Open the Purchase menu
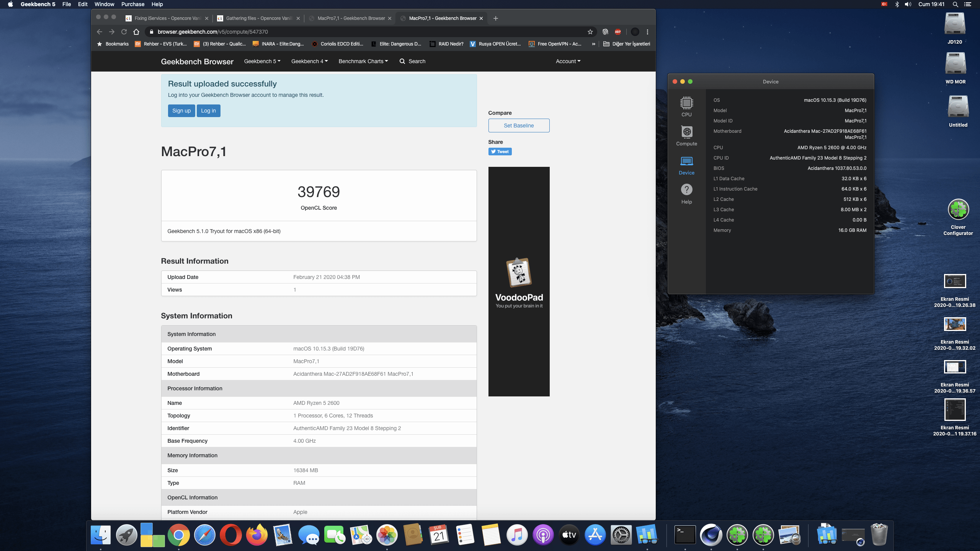The image size is (980, 551). 132,4
